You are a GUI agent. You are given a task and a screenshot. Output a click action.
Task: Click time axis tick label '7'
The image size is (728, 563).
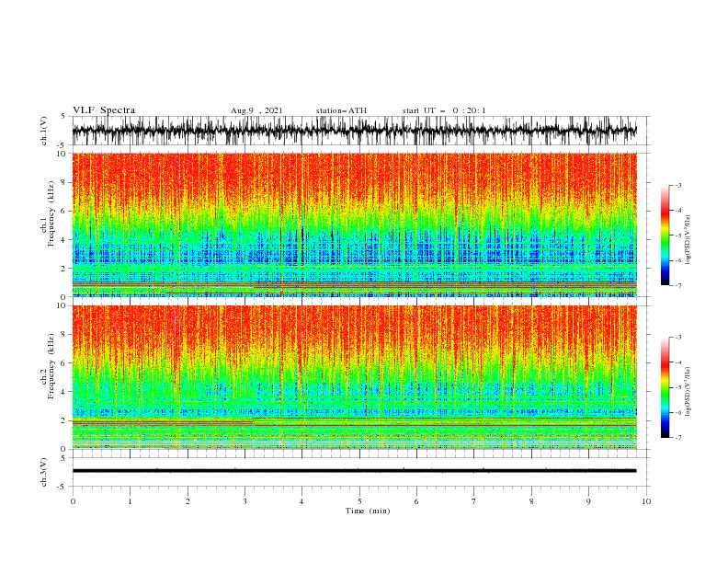[x=474, y=501]
